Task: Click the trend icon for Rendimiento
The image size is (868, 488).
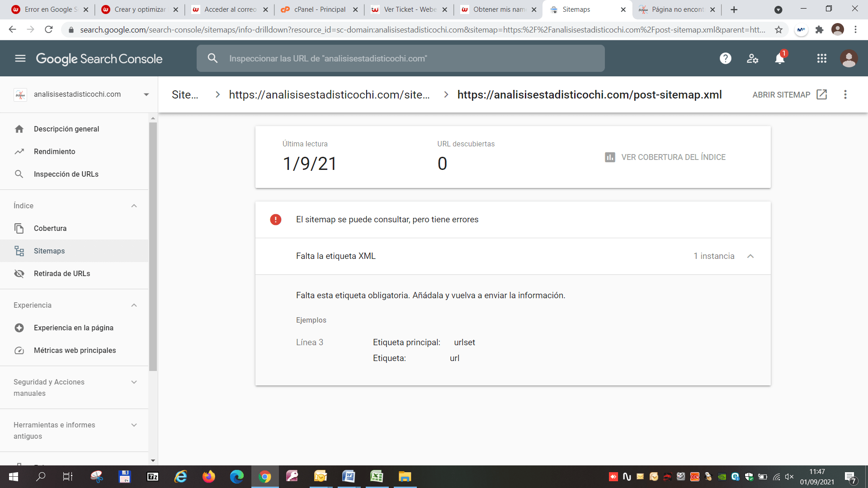Action: coord(19,151)
